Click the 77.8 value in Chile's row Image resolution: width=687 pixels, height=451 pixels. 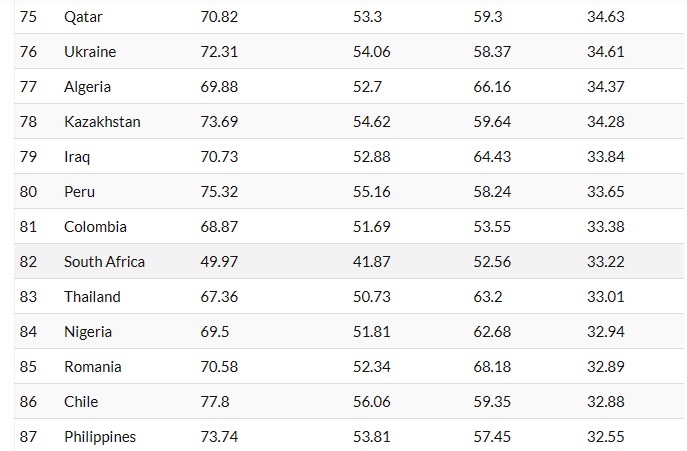point(215,402)
